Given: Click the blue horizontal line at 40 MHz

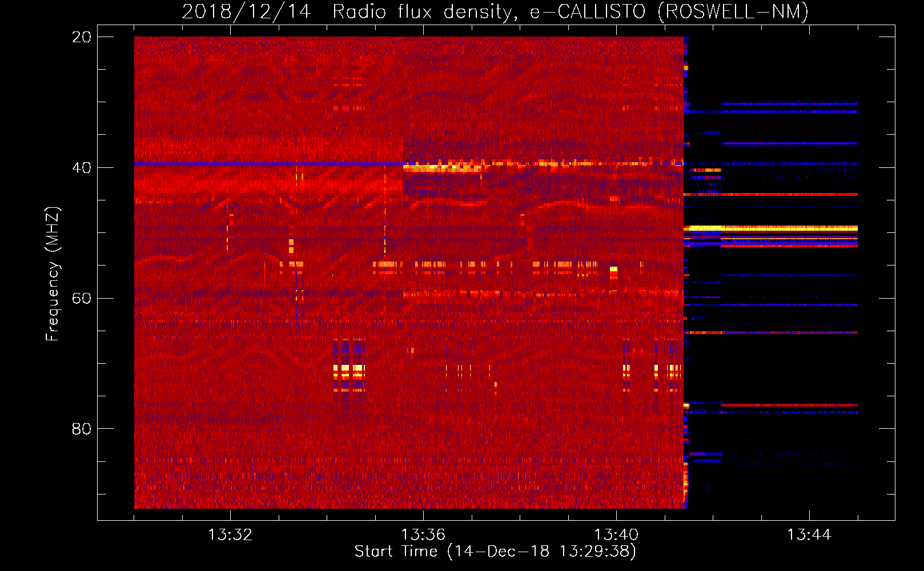Looking at the screenshot, I should tap(268, 164).
